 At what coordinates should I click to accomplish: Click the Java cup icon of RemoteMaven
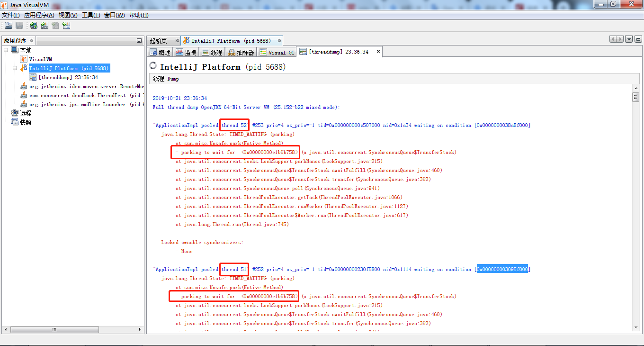(x=24, y=86)
